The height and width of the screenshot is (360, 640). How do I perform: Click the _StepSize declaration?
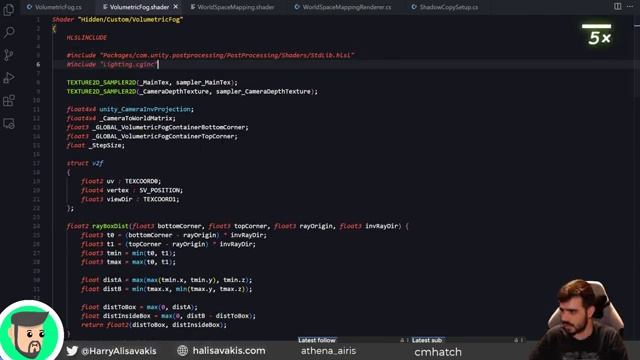(96, 145)
